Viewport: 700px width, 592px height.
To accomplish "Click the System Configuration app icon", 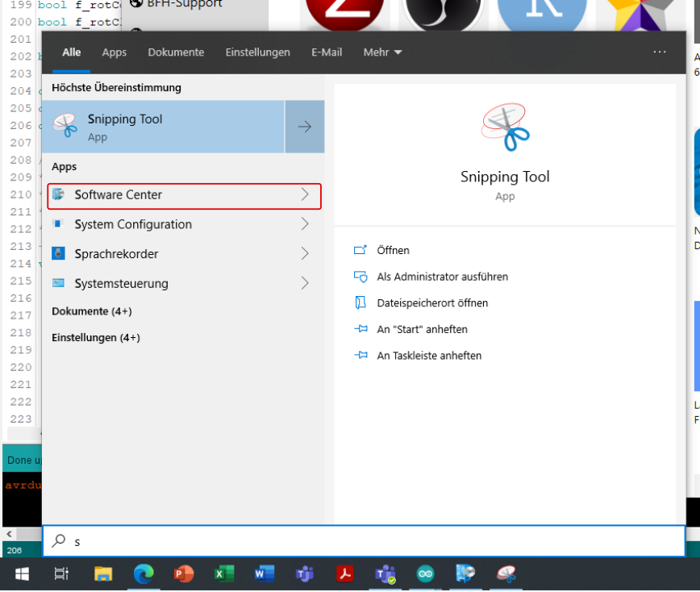I will pos(58,223).
